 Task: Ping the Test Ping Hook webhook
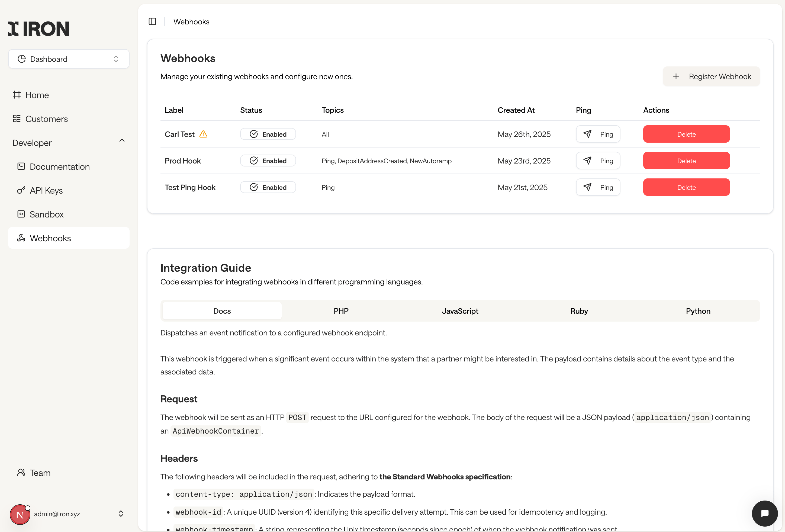pos(598,187)
